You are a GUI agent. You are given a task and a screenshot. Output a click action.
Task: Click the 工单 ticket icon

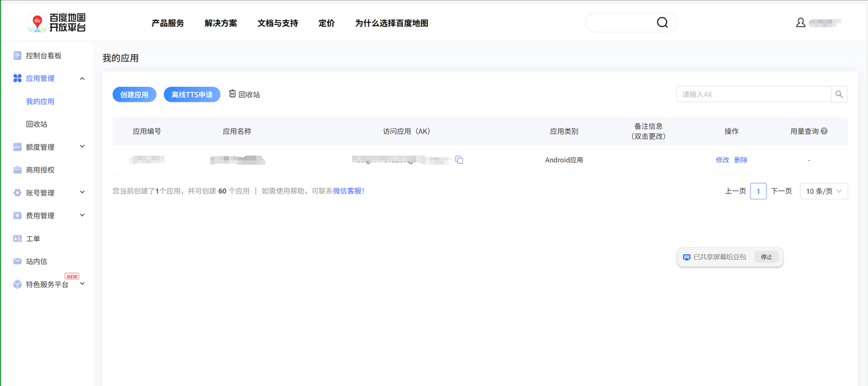[18, 239]
